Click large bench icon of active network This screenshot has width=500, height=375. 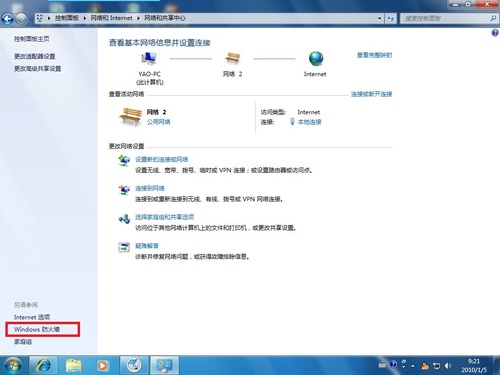130,117
